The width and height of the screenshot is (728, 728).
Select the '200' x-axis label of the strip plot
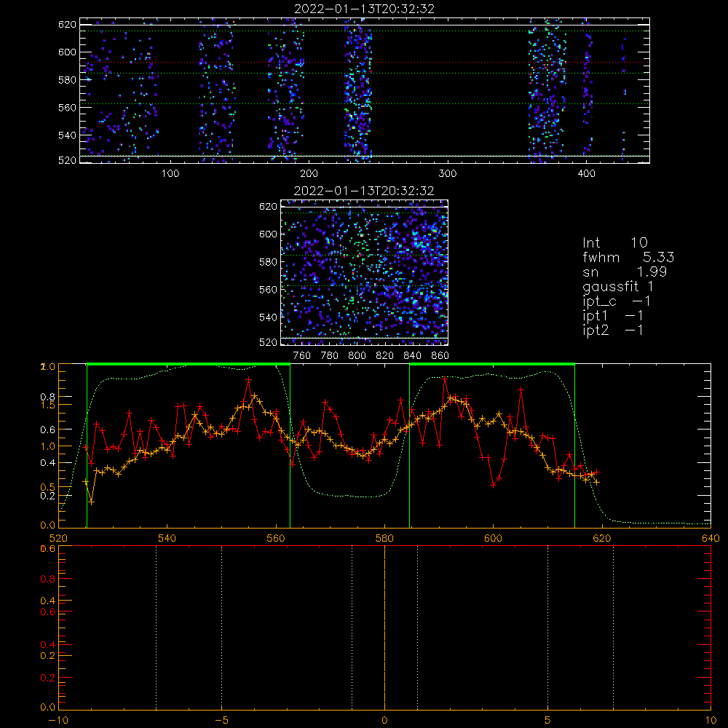click(309, 174)
